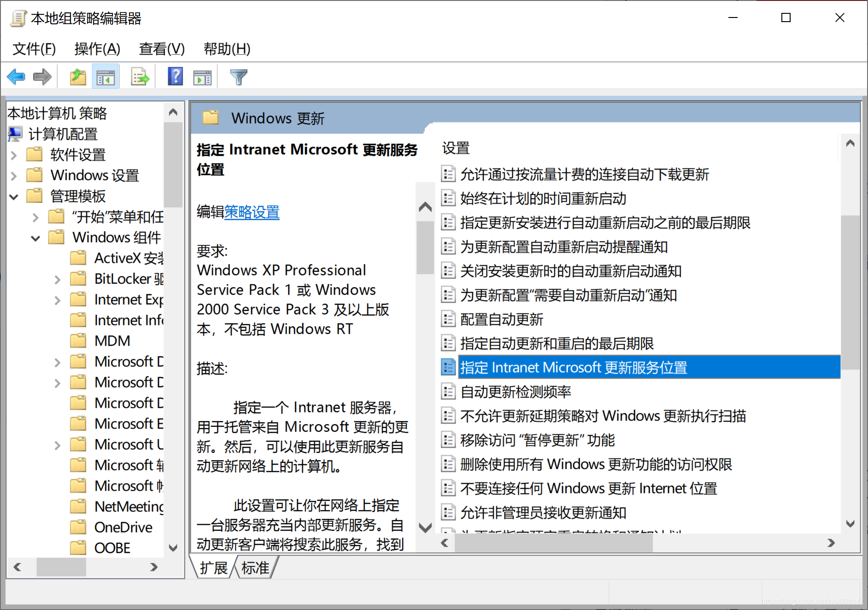This screenshot has width=868, height=610.
Task: Open Help via the question mark icon
Action: [x=176, y=76]
